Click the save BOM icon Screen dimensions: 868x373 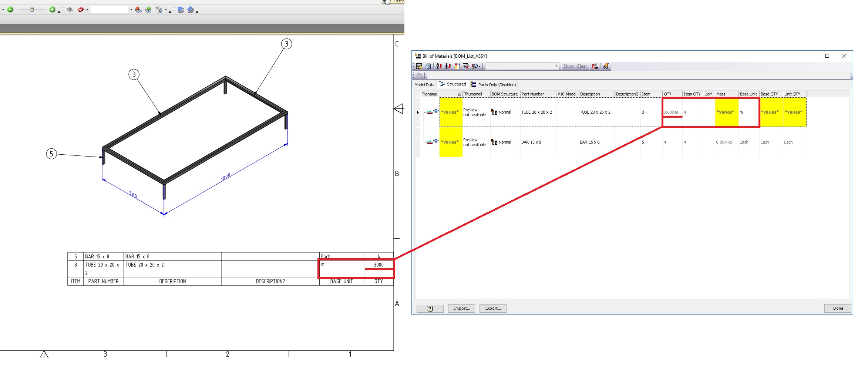point(420,66)
